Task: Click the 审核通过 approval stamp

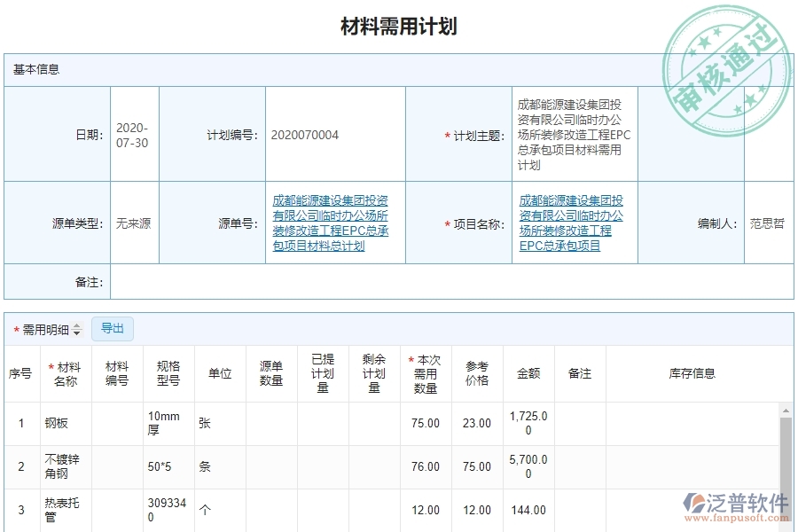Action: point(727,58)
